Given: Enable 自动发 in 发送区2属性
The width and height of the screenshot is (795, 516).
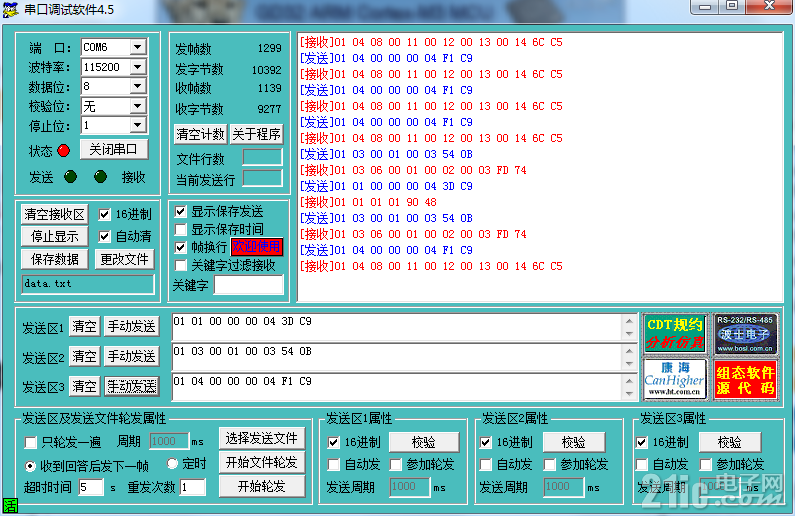Looking at the screenshot, I should coord(486,464).
